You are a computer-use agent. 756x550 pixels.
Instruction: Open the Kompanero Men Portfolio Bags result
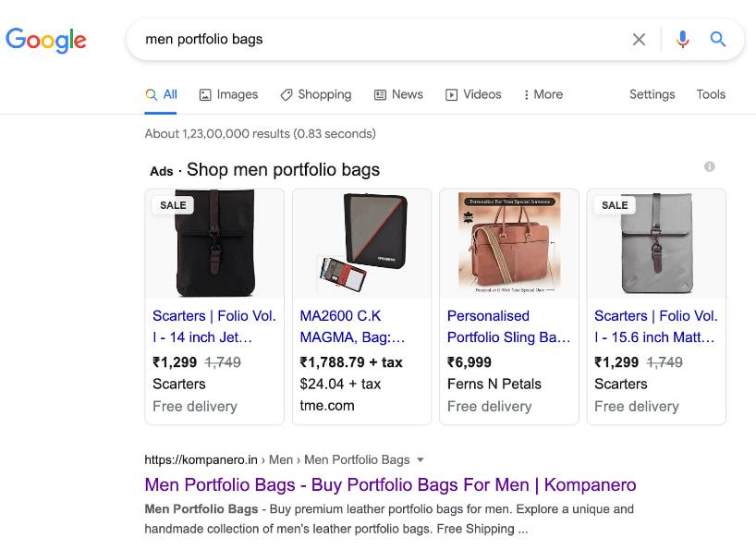pos(390,484)
